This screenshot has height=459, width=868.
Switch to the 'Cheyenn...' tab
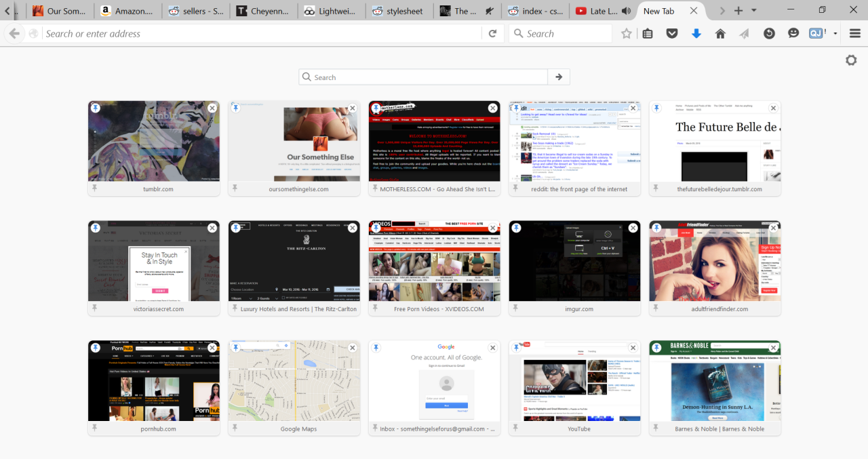click(263, 11)
